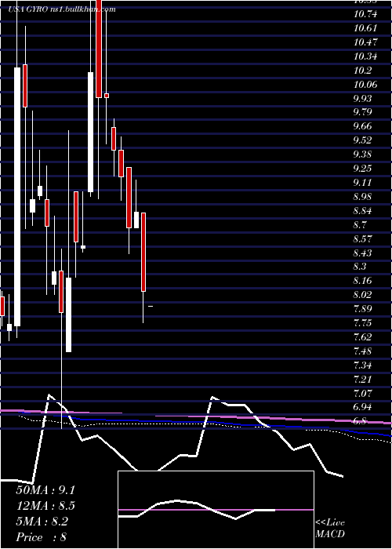
Task: Click the USA GYRO chart title
Action: (62, 9)
